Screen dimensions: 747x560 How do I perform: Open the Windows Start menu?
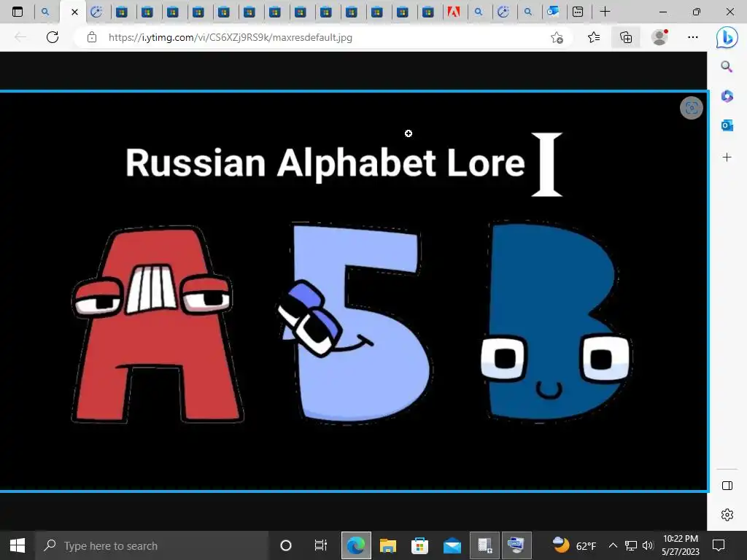[18, 545]
